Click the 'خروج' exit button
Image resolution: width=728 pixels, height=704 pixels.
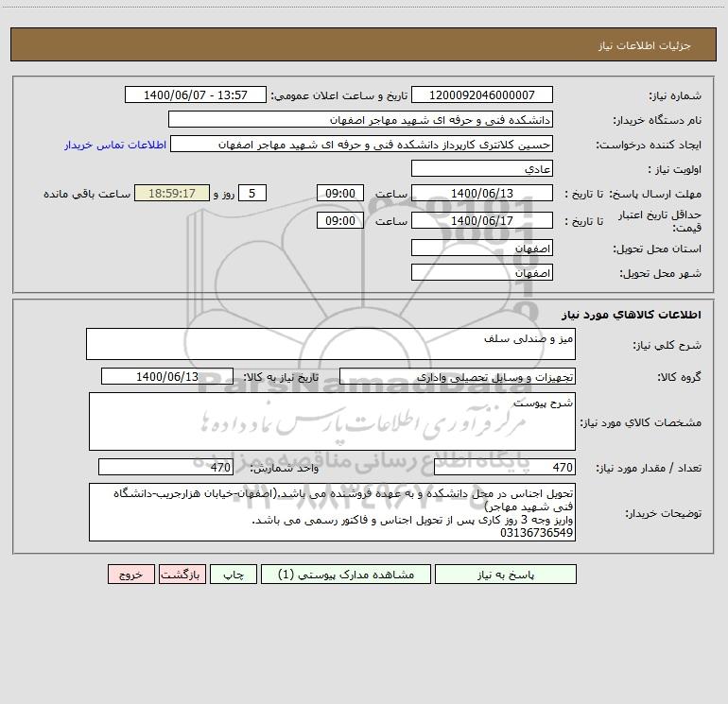point(130,574)
